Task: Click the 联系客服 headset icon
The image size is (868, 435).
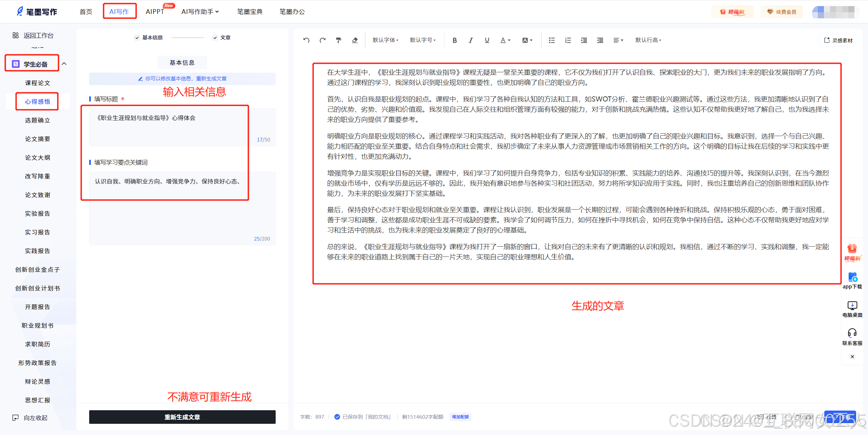Action: tap(852, 333)
